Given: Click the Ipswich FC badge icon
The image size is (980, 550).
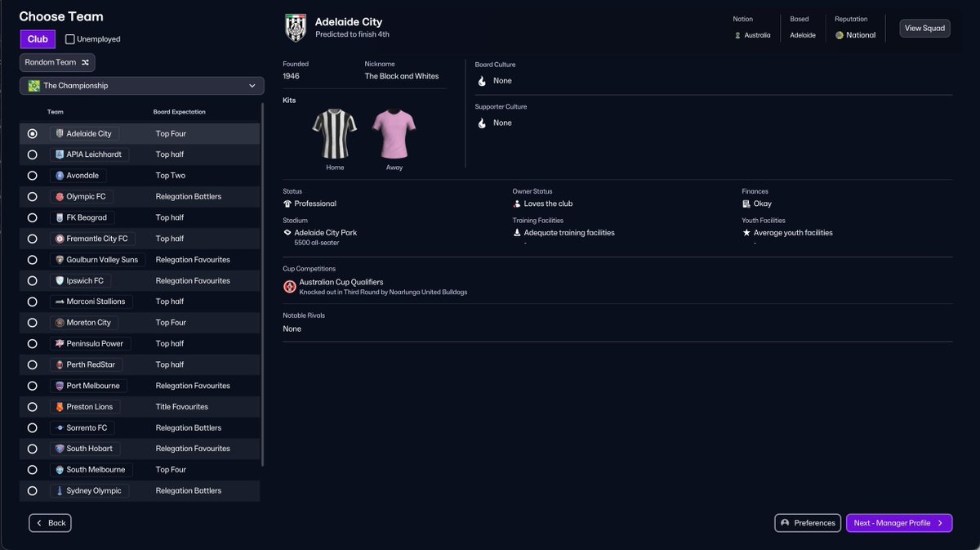Looking at the screenshot, I should (x=60, y=280).
